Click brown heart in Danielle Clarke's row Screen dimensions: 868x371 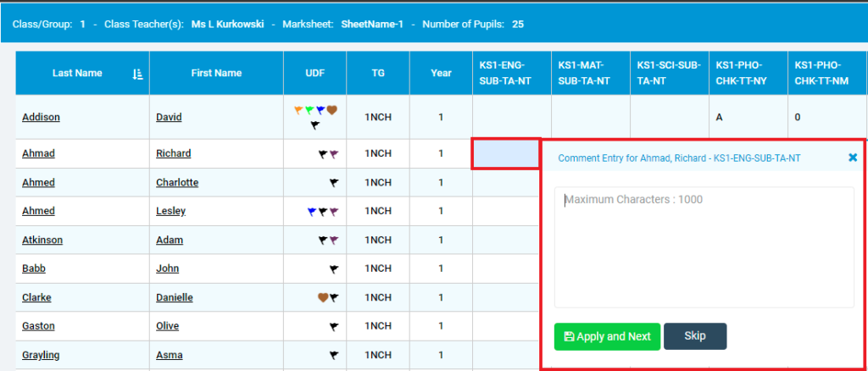coord(323,297)
